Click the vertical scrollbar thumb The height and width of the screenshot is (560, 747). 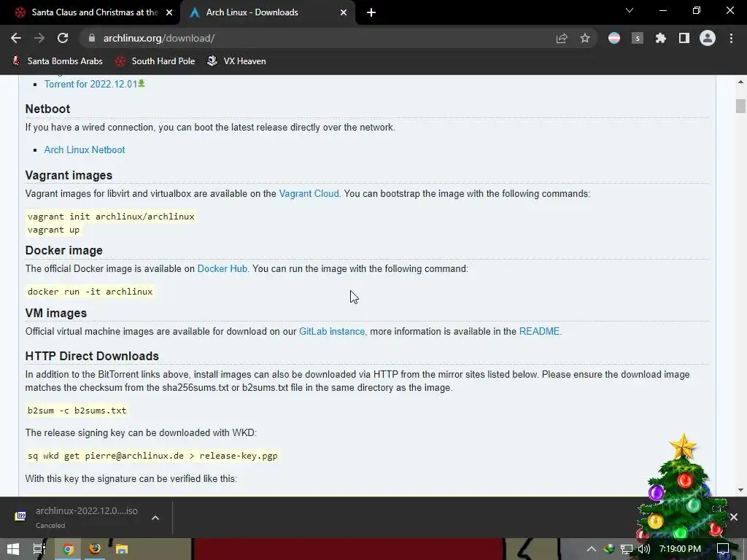point(740,106)
